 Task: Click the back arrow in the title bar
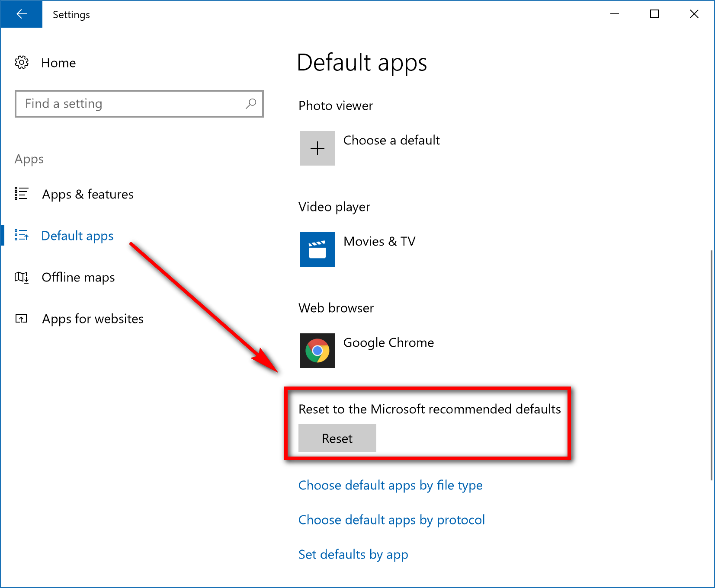coord(21,14)
